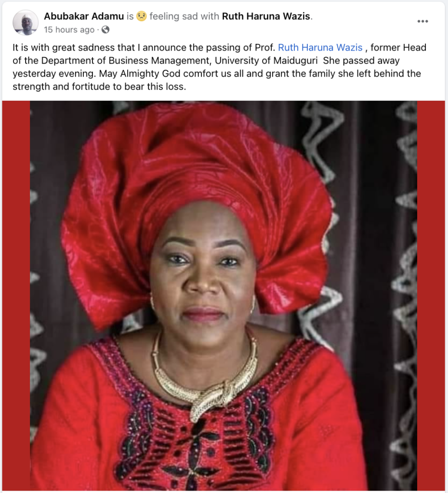Open tagged Ruth Haruna Wazis in header
This screenshot has height=493, width=448.
(266, 16)
